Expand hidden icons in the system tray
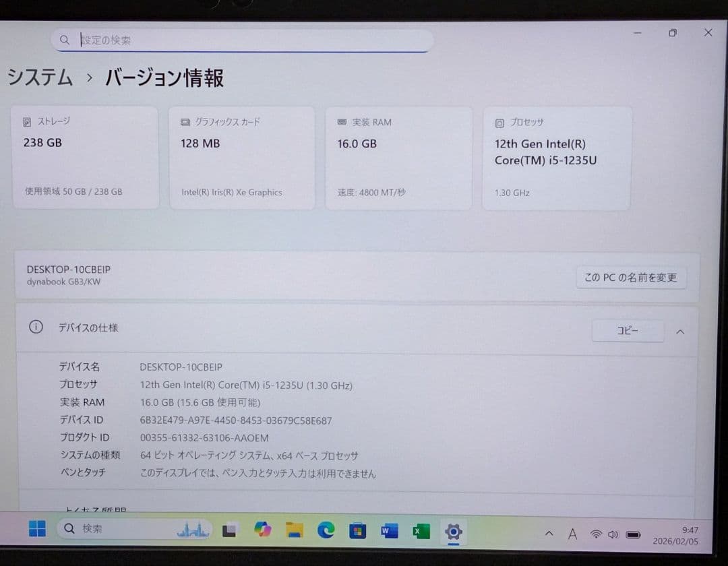This screenshot has width=728, height=566. pos(549,533)
